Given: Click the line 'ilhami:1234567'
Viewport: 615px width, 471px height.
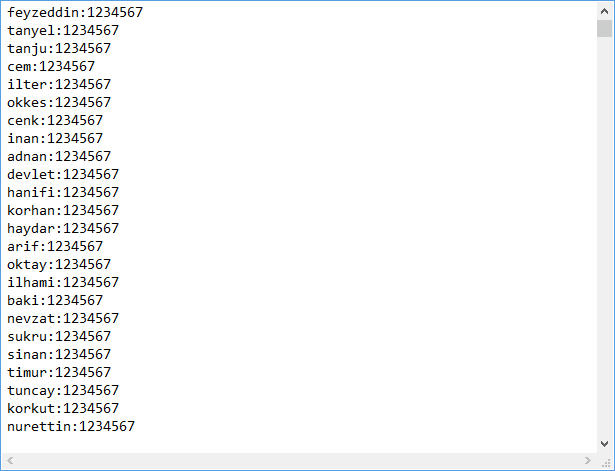Looking at the screenshot, I should tap(63, 283).
